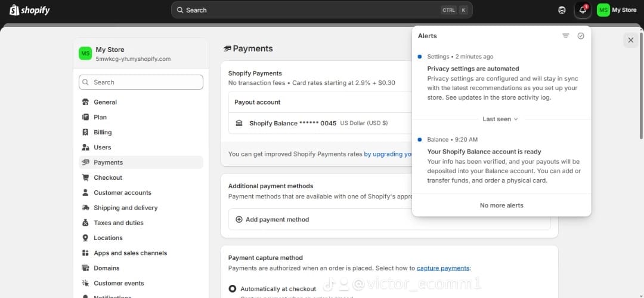
Task: Toggle the notifications bell icon
Action: [x=583, y=10]
